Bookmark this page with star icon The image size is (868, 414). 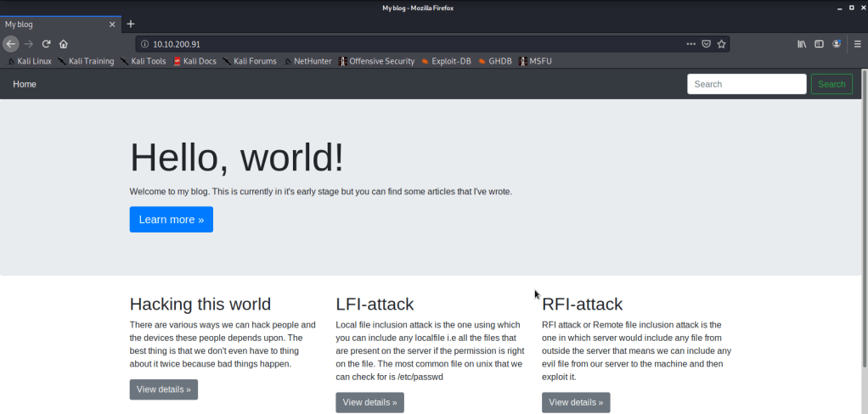point(721,44)
